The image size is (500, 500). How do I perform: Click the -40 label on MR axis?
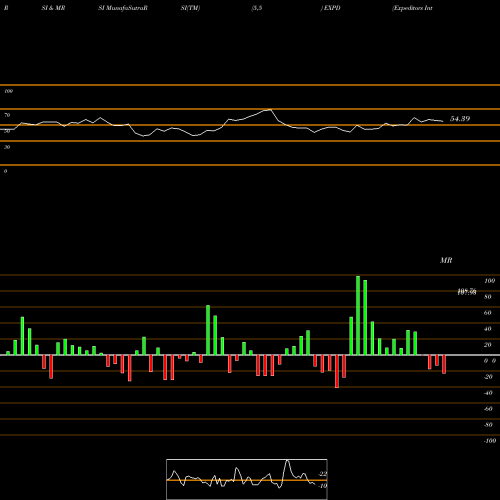(x=488, y=393)
